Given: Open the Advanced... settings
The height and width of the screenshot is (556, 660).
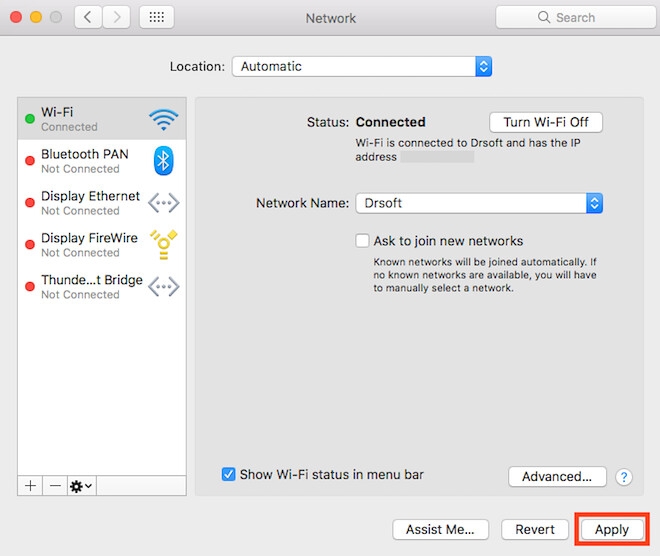Looking at the screenshot, I should (557, 476).
